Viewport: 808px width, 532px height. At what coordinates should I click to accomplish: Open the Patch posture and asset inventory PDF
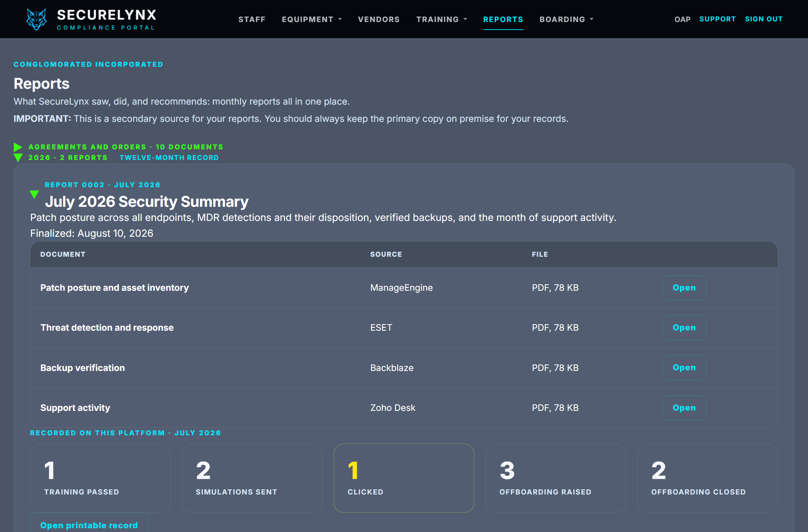pos(684,288)
